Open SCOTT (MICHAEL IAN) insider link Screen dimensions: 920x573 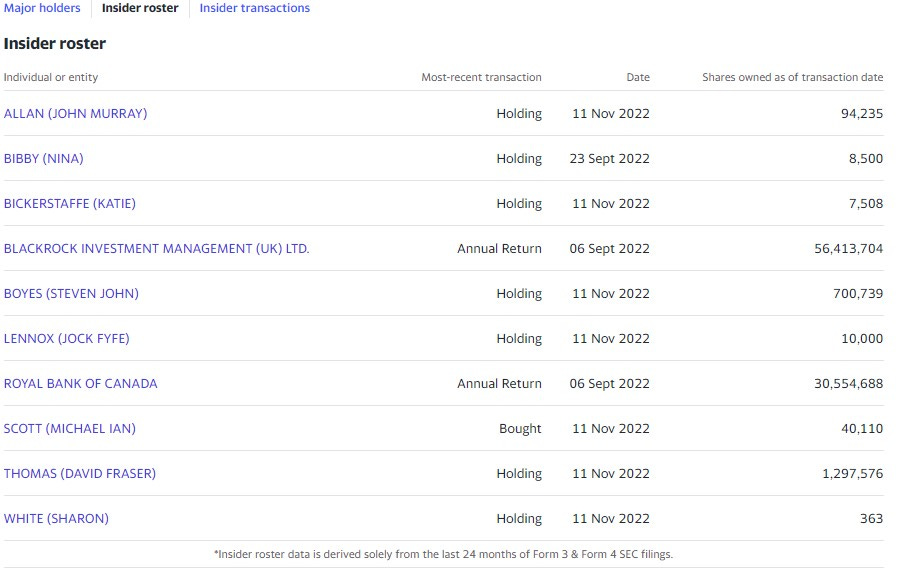70,429
